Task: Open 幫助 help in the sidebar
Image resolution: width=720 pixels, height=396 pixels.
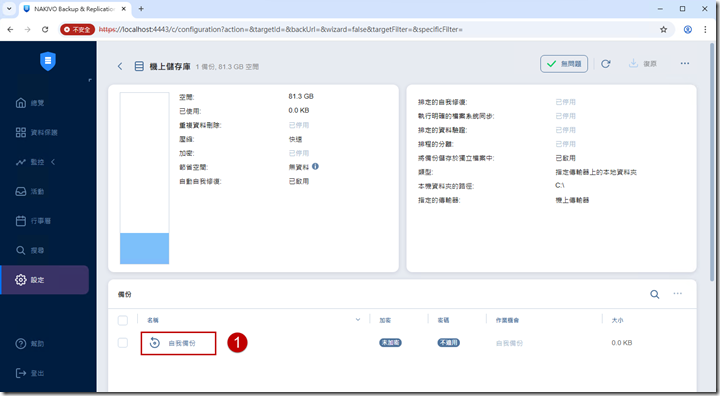Action: click(x=30, y=344)
